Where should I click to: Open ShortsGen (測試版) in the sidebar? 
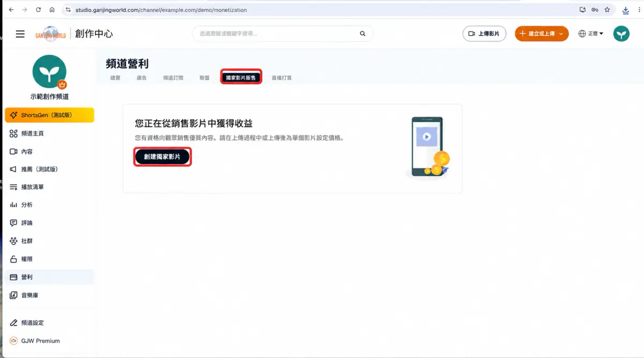click(x=49, y=115)
